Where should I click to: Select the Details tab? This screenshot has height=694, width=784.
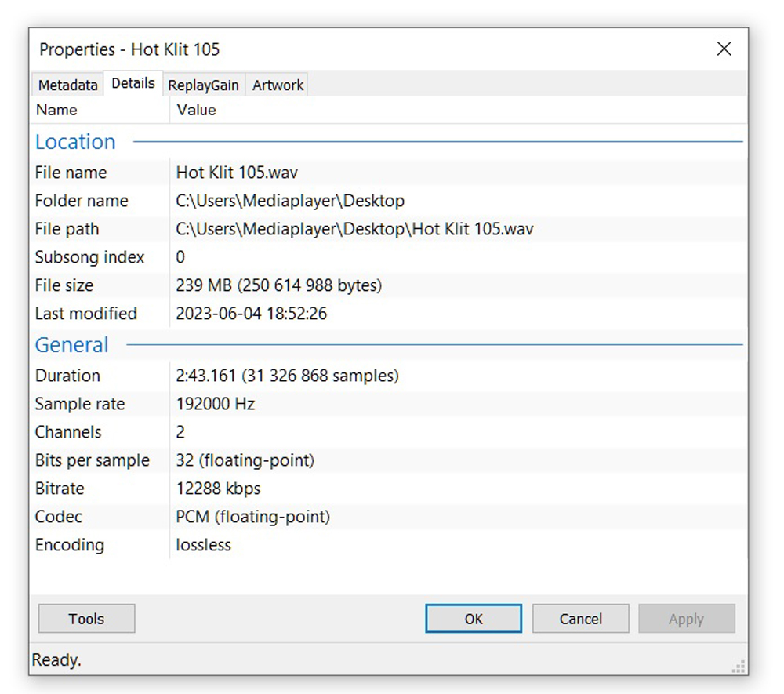(133, 83)
